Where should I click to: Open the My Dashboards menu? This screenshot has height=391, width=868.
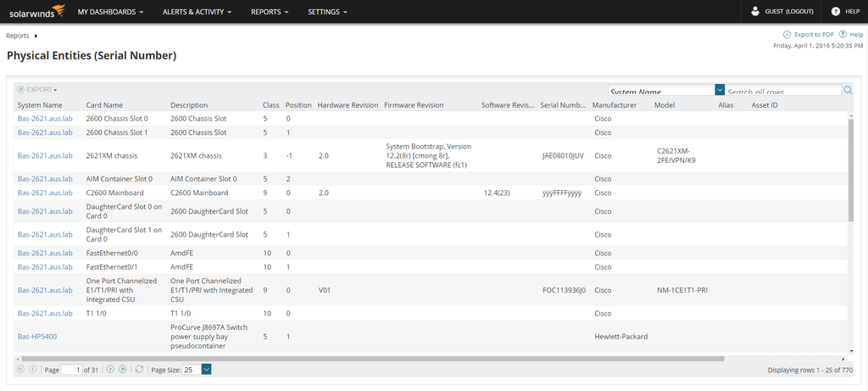coord(111,12)
